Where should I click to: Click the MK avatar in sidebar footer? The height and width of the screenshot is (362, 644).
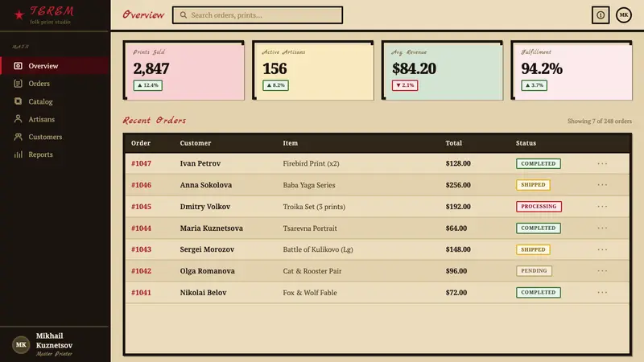coord(21,345)
